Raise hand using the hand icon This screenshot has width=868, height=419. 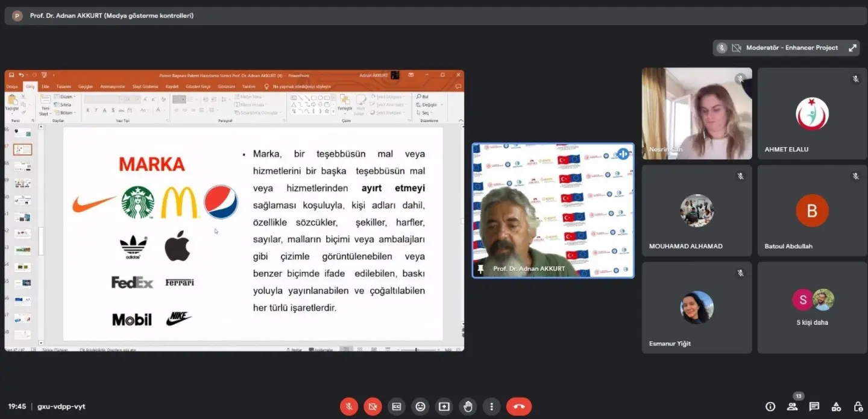coord(468,406)
